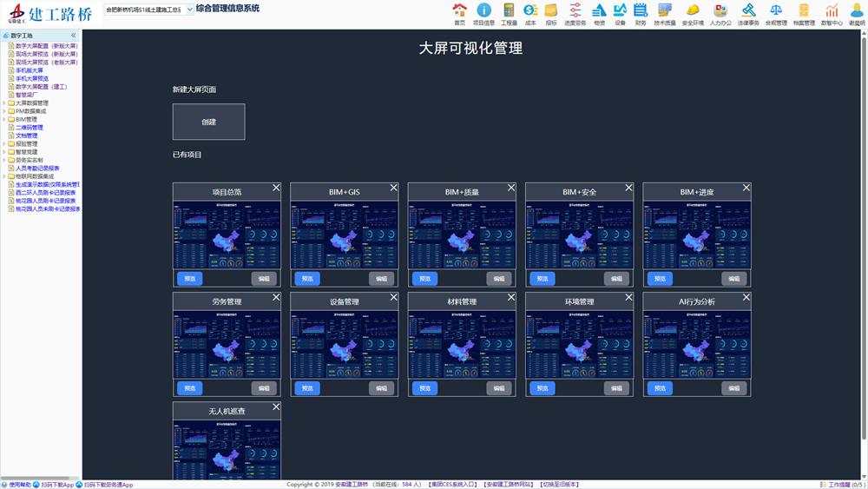868x489 pixels.
Task: Open the project selector dropdown
Action: 189,10
